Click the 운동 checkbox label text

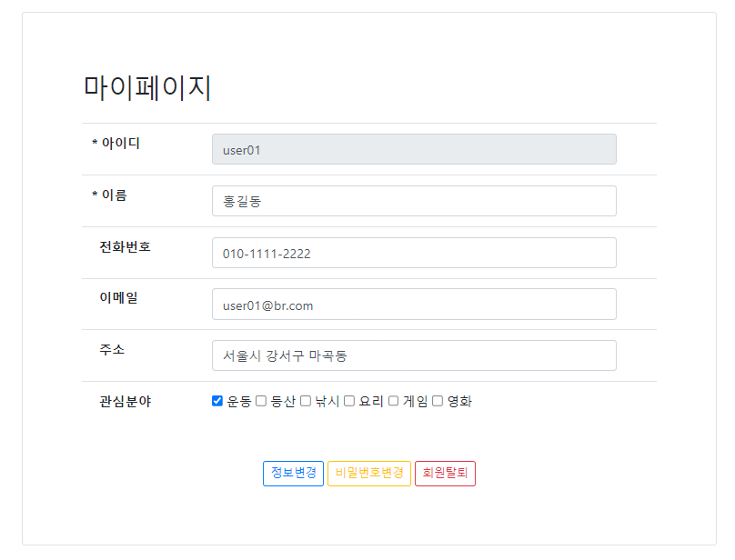point(239,402)
